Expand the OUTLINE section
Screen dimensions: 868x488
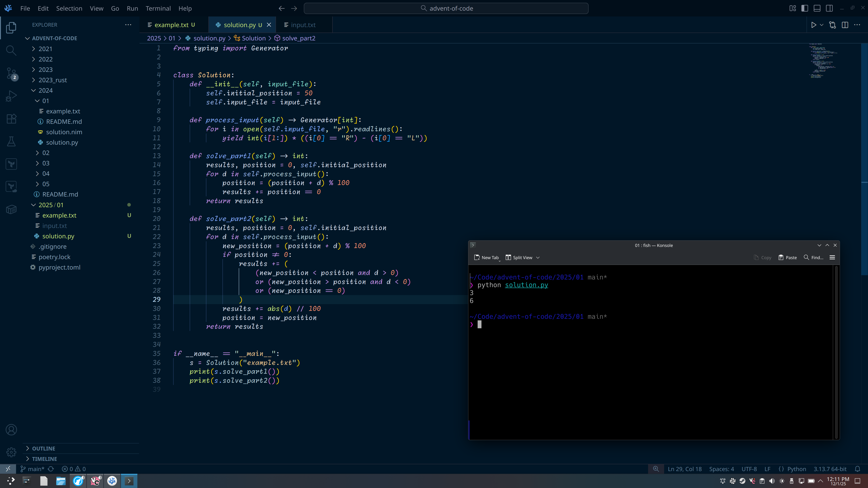pos(43,449)
